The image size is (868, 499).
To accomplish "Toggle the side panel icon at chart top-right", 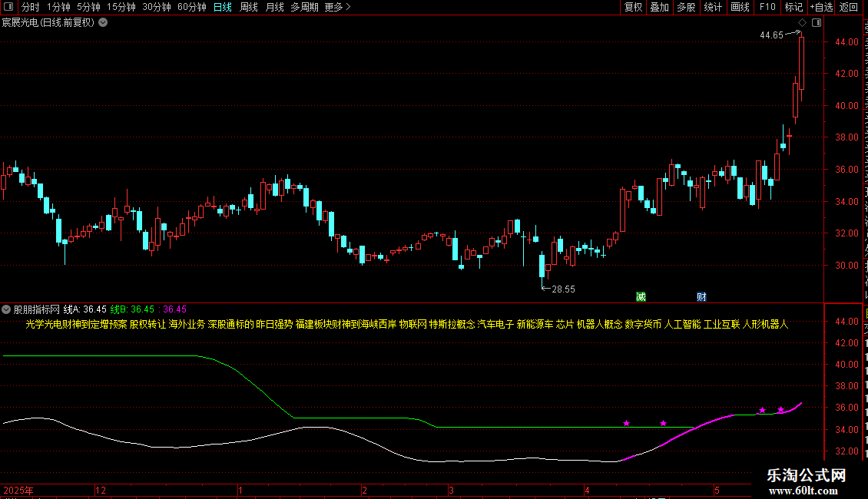I will click(x=817, y=23).
